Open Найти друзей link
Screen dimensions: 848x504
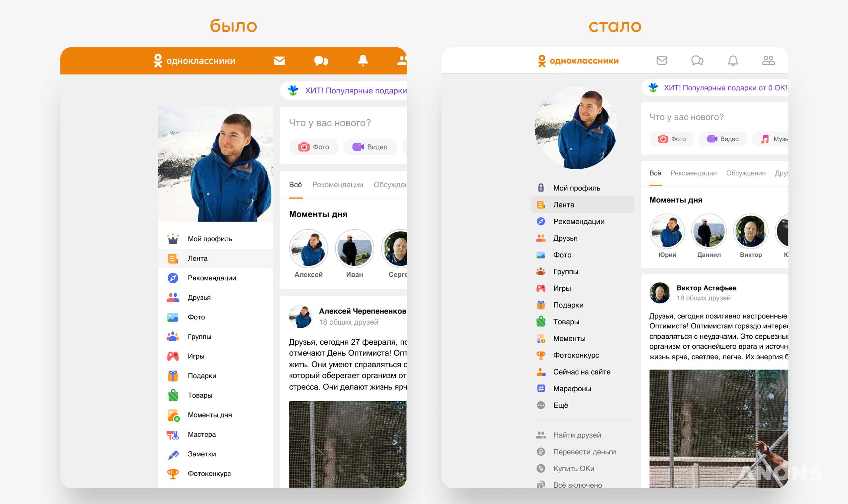pos(577,435)
